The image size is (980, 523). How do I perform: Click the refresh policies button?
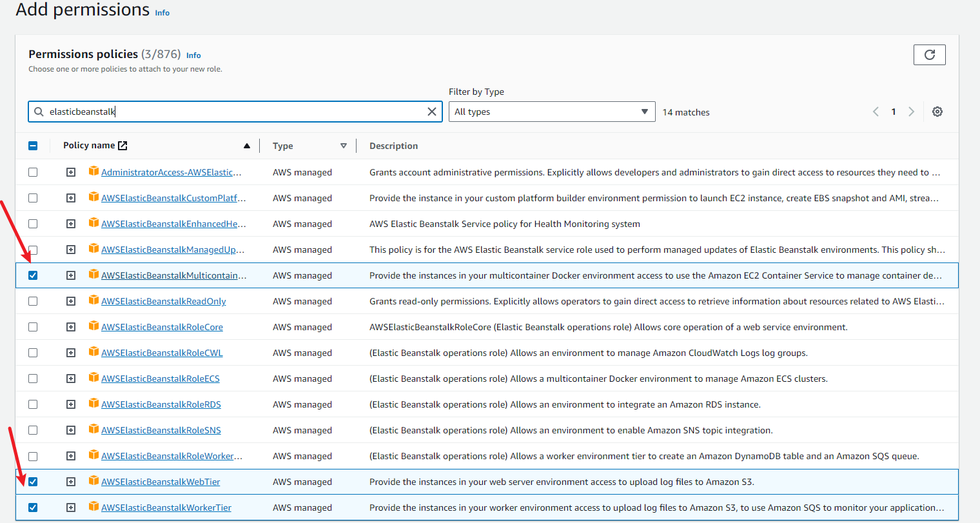tap(929, 55)
